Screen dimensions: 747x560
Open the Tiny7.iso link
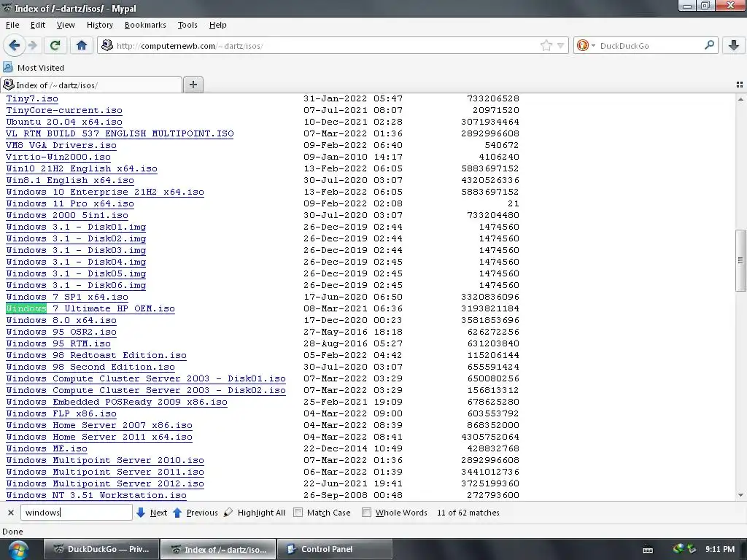pyautogui.click(x=32, y=98)
